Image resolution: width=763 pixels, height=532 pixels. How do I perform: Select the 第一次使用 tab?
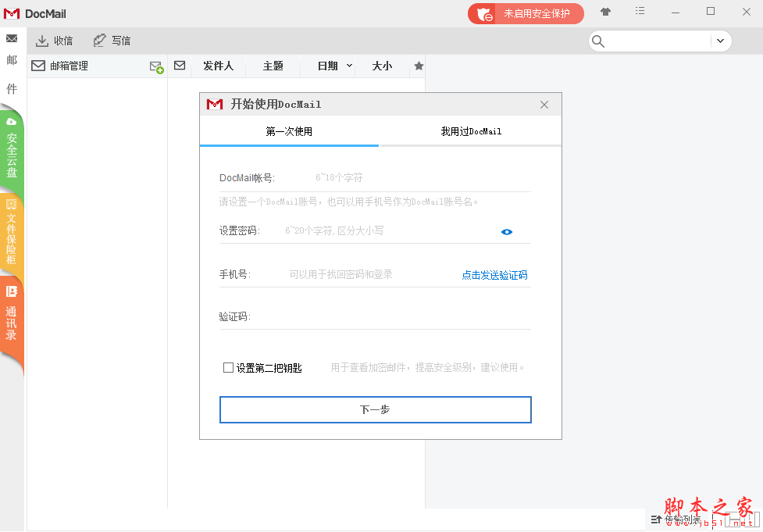289,131
